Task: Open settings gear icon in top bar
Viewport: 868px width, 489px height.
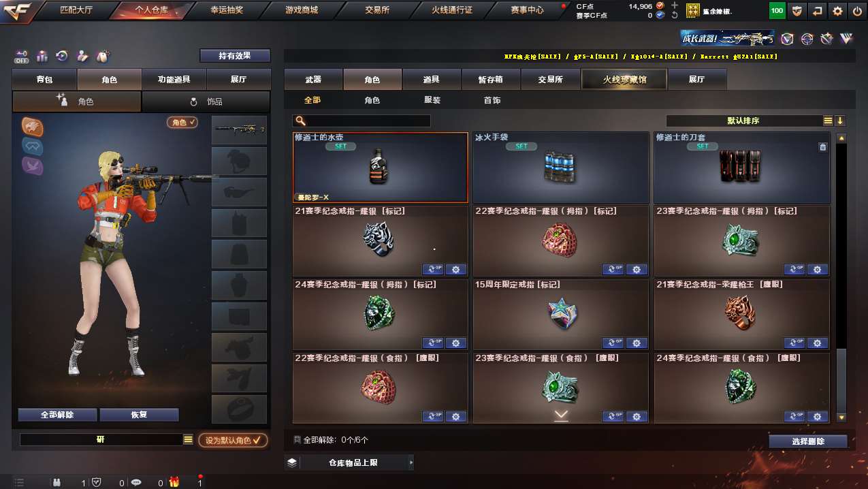Action: pos(837,11)
